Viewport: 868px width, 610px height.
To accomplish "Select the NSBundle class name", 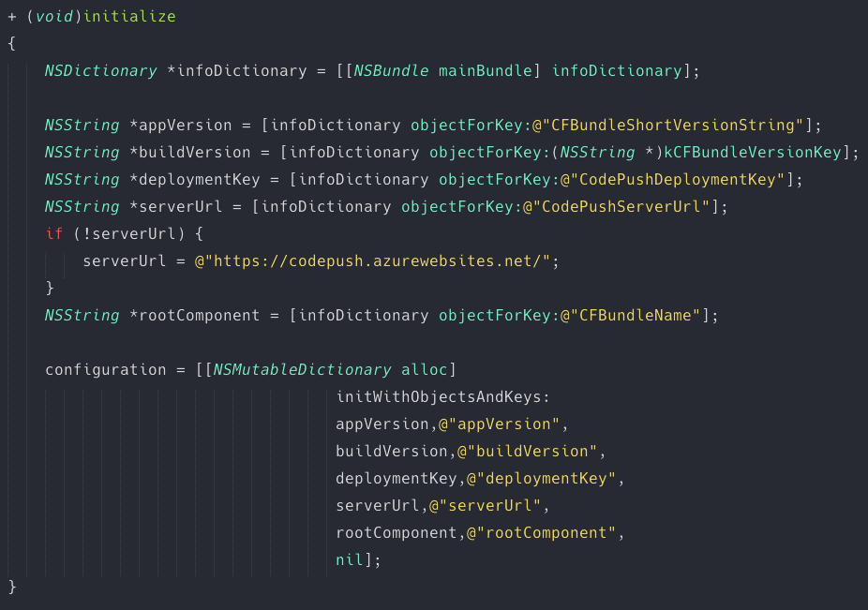I will click(391, 71).
